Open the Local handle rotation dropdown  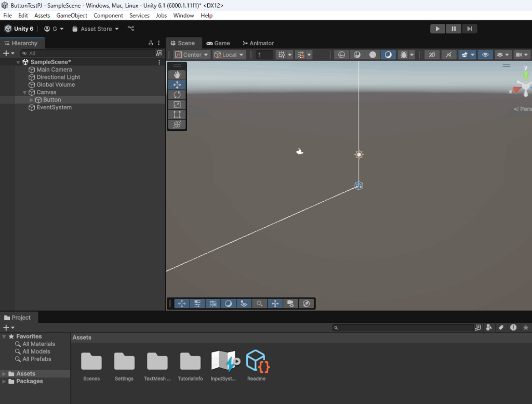pyautogui.click(x=229, y=55)
